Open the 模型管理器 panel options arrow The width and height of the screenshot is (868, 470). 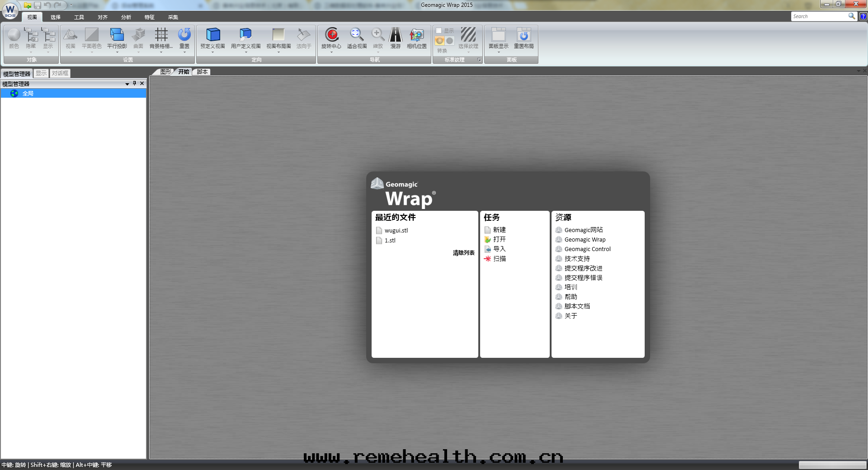tap(127, 84)
